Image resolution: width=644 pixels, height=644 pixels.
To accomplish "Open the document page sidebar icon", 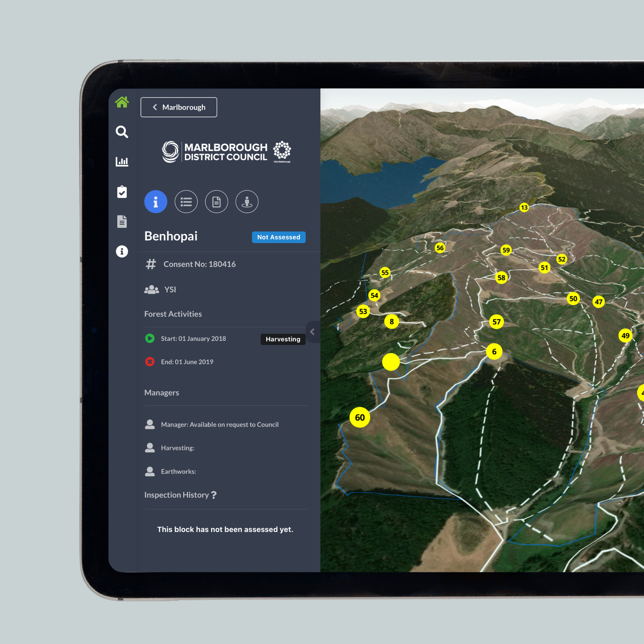I will (x=122, y=222).
